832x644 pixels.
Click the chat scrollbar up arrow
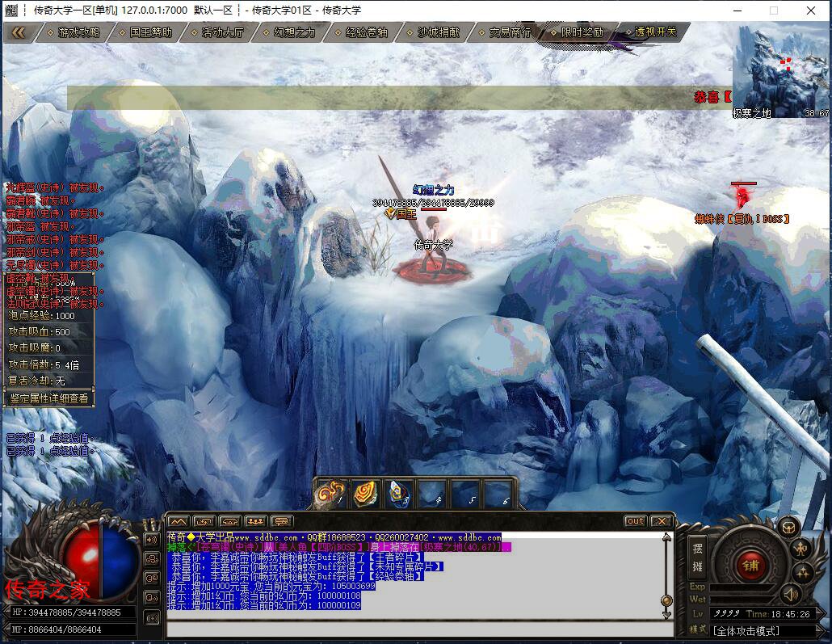[666, 538]
